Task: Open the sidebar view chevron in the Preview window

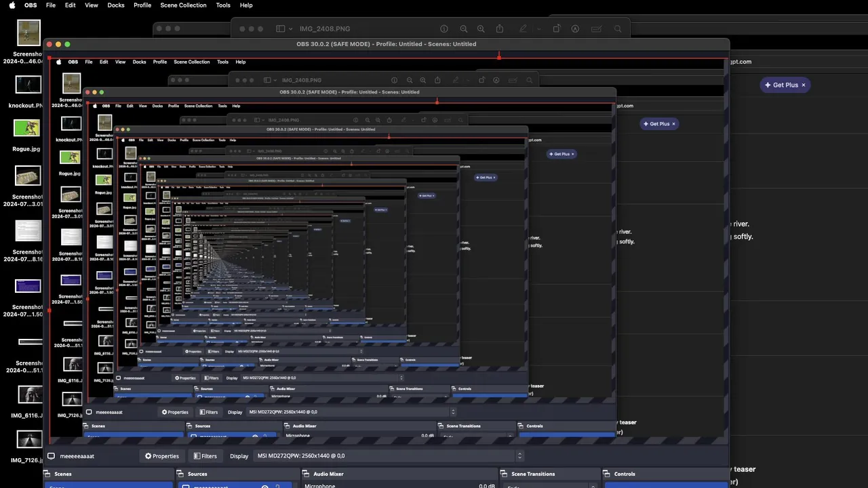Action: [290, 29]
